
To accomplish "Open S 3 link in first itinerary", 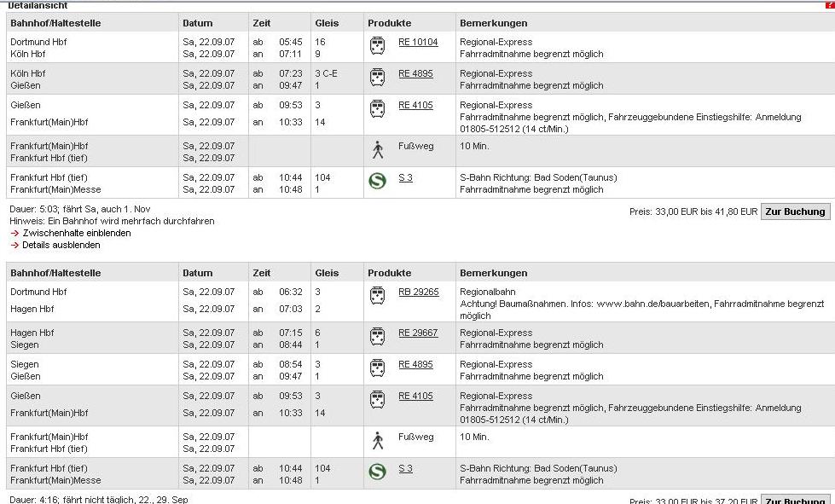I will pyautogui.click(x=405, y=177).
